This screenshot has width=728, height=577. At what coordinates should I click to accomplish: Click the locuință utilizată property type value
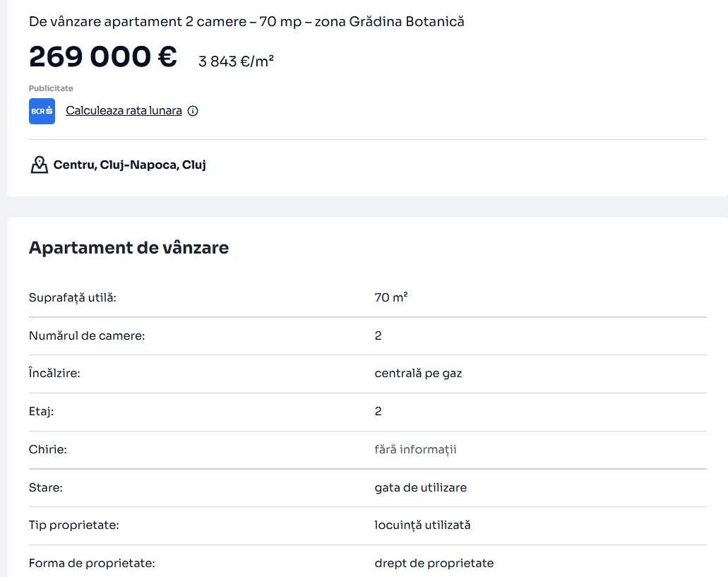(422, 525)
